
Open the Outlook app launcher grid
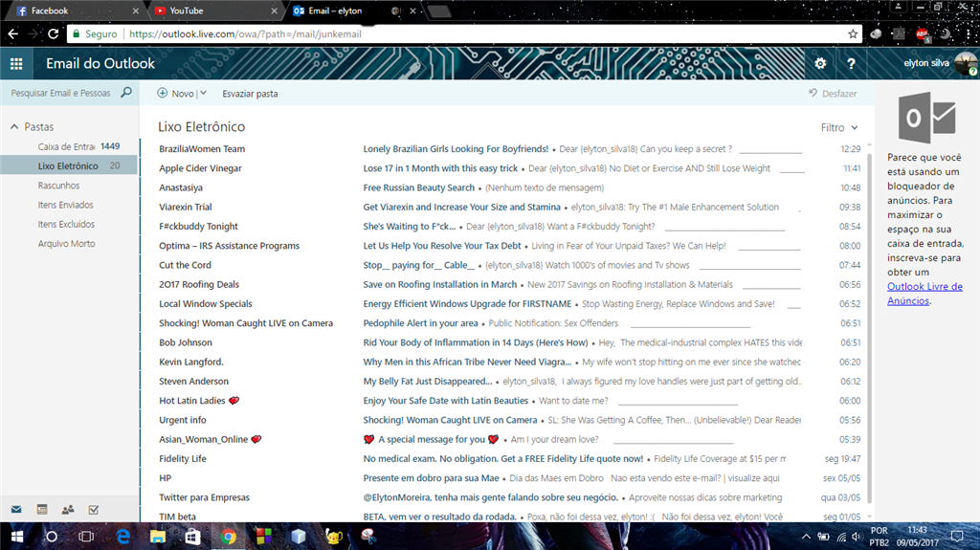click(16, 64)
